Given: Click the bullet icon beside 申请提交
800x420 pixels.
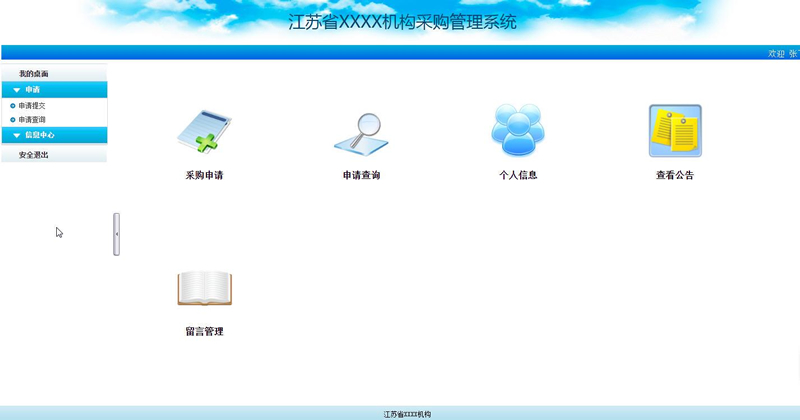Looking at the screenshot, I should pyautogui.click(x=13, y=105).
